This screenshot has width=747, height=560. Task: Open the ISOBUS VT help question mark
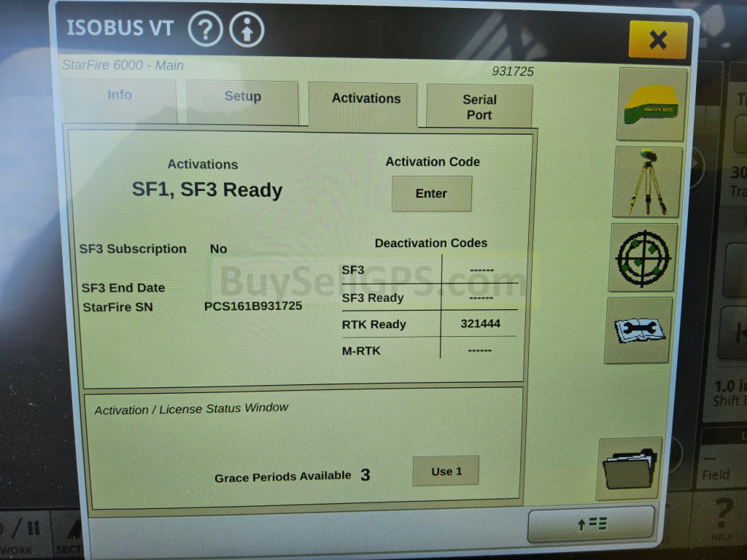205,29
